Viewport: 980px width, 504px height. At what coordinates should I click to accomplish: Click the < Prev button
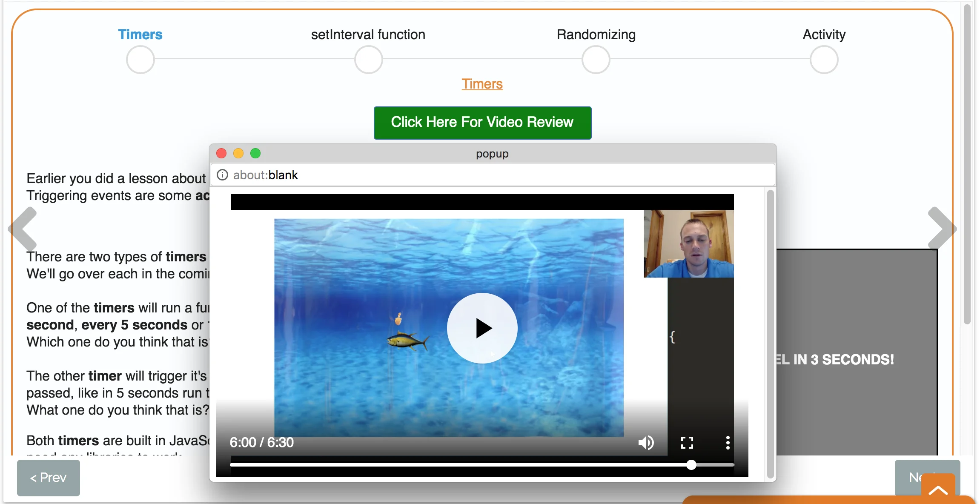click(49, 478)
